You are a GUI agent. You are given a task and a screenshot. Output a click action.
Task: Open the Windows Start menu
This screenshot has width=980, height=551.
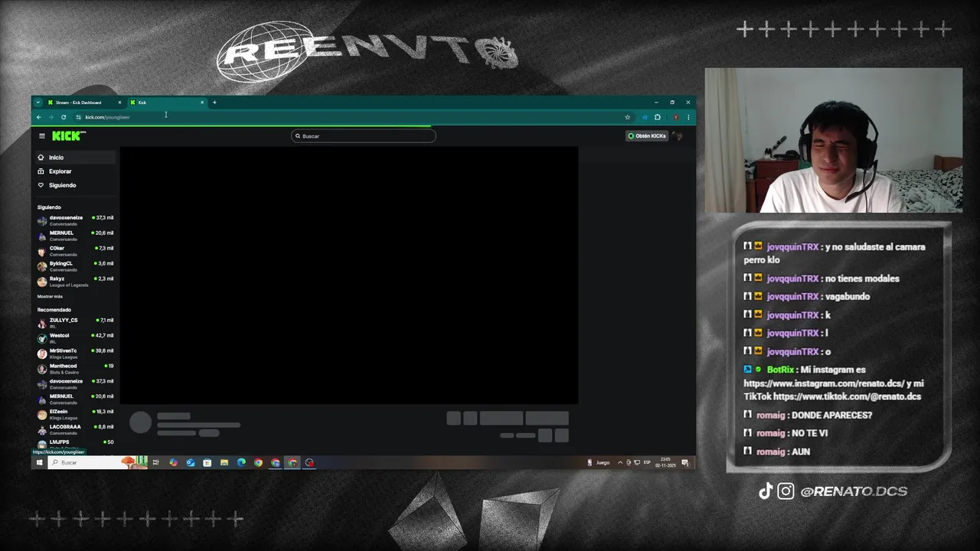point(40,462)
